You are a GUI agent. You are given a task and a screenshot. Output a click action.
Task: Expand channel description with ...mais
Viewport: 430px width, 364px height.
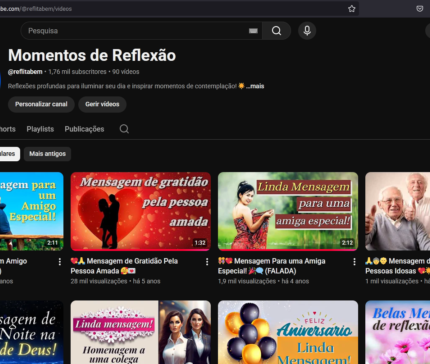(255, 86)
